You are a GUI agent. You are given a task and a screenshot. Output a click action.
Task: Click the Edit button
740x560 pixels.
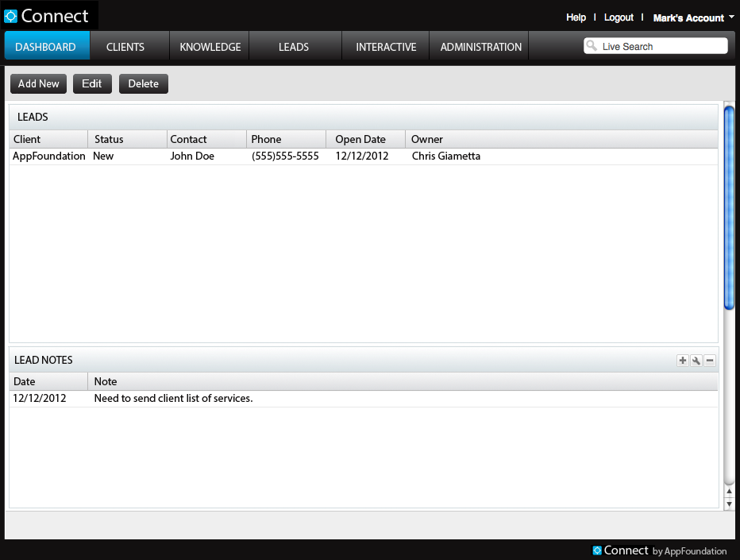[x=92, y=83]
